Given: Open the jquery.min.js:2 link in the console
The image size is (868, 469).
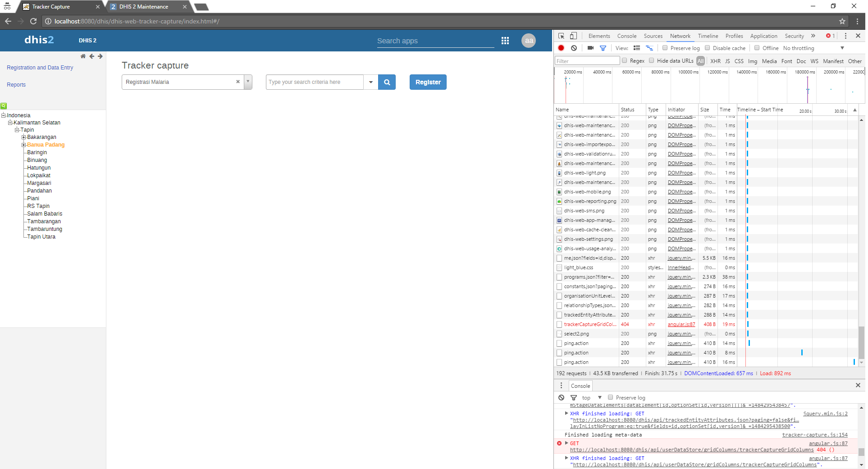Looking at the screenshot, I should (825, 414).
